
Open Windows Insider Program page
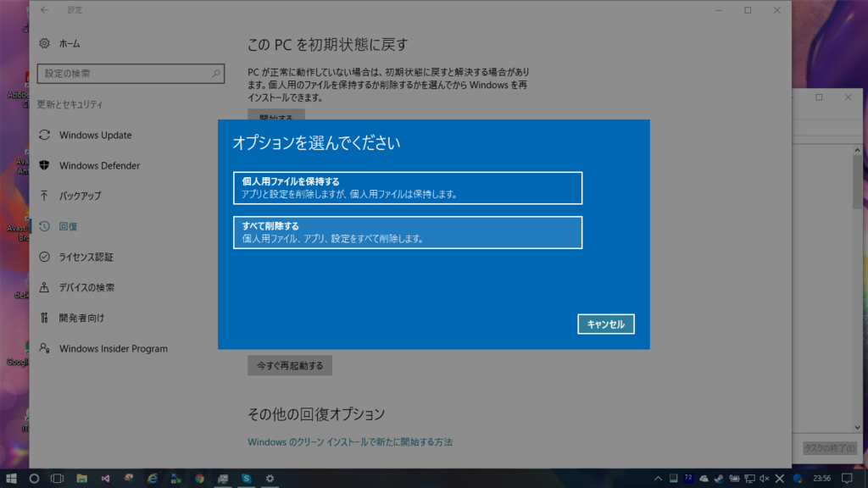(x=113, y=348)
